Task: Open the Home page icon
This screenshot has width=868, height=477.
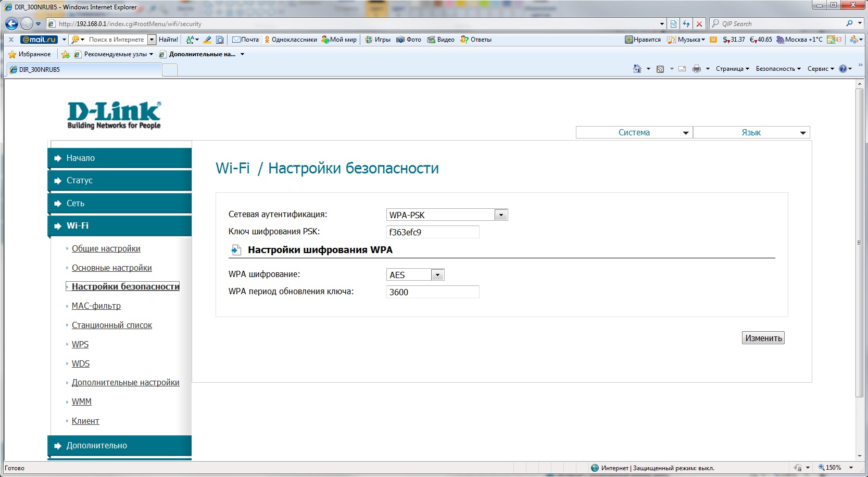Action: point(637,69)
